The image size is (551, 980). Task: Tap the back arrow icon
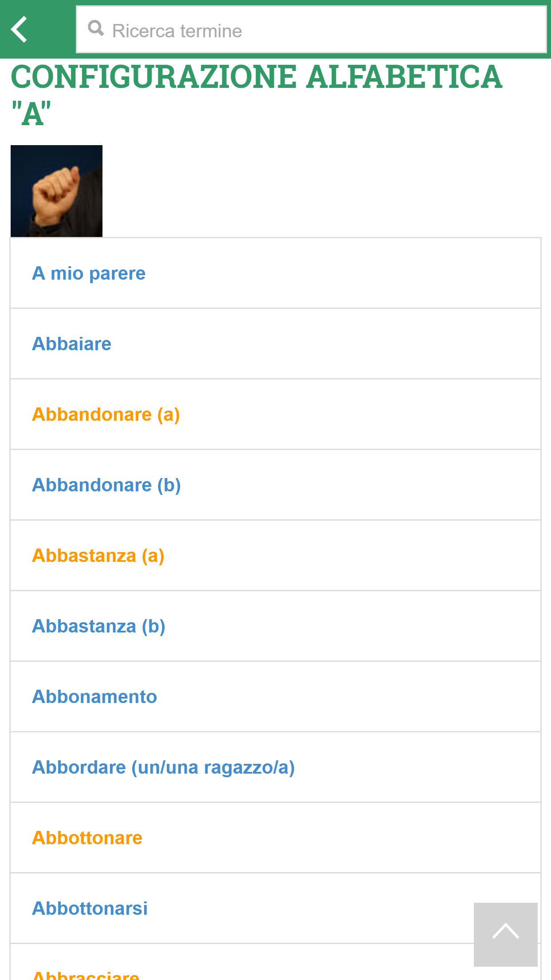click(20, 30)
